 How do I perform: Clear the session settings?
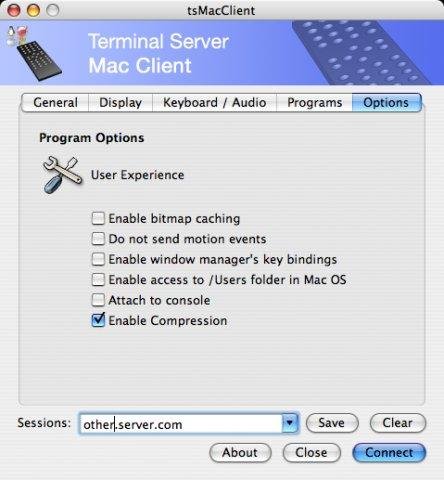tap(398, 423)
